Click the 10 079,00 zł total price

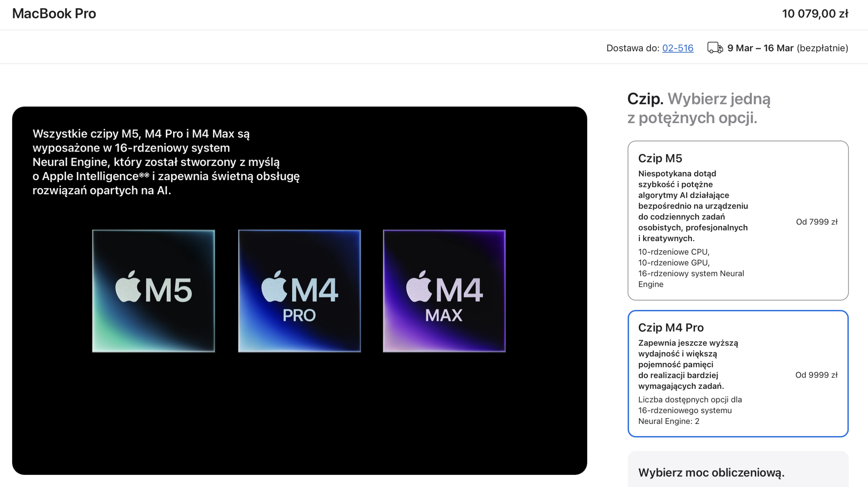point(815,14)
